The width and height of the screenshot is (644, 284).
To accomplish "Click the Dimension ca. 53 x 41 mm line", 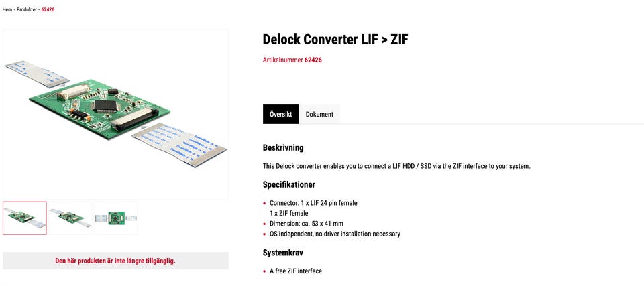I will pos(307,224).
